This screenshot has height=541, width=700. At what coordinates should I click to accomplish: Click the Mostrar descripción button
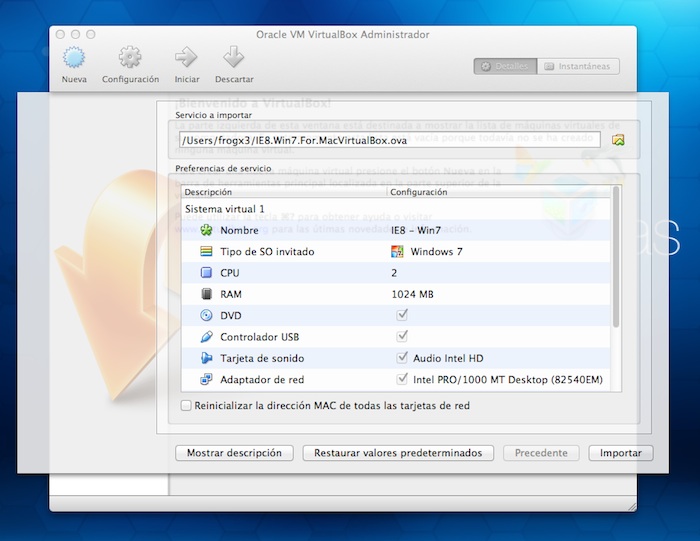[235, 453]
